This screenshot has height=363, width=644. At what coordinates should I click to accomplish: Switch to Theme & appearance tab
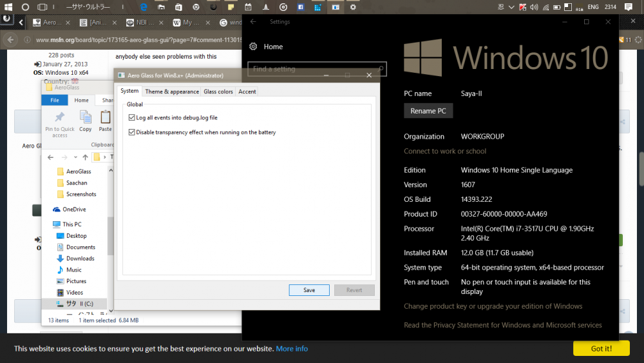point(172,92)
